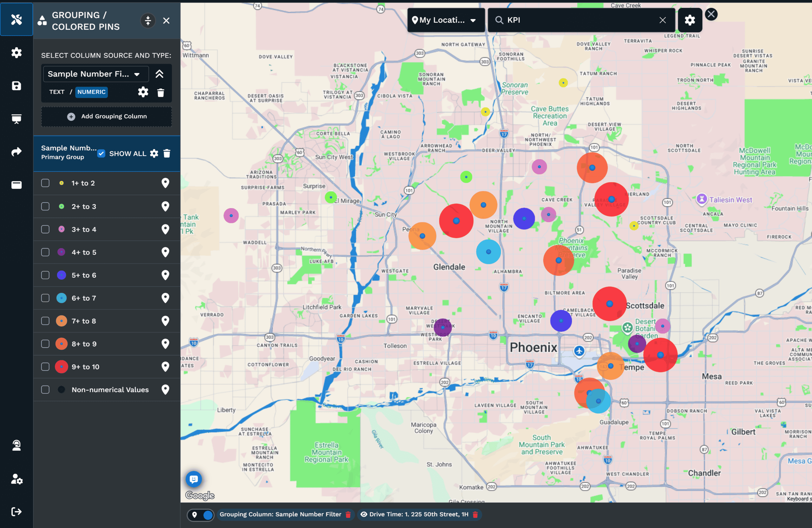Remove the Drive Time filter chip
Viewport: 812px width, 528px height.
pos(475,514)
